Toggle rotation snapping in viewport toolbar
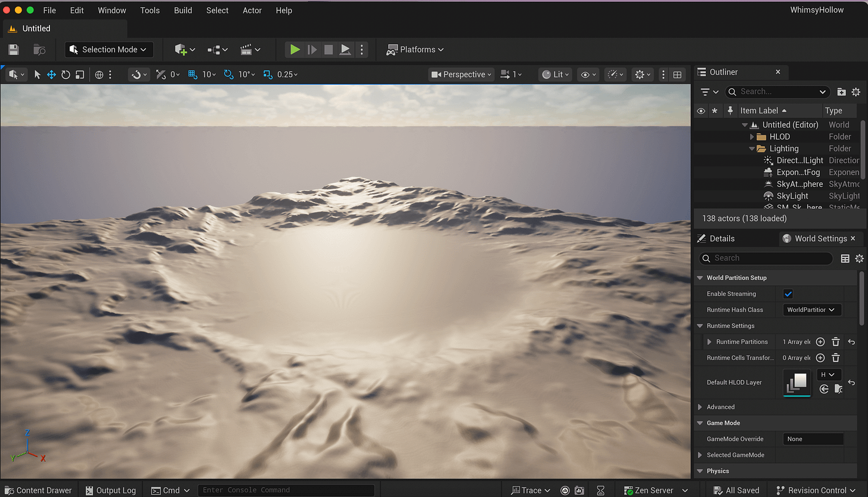868x497 pixels. coord(228,75)
